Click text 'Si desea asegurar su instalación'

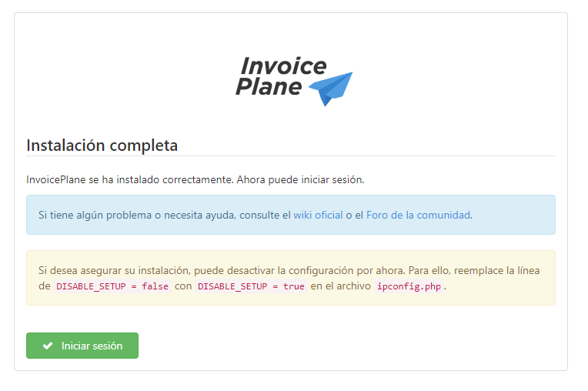pyautogui.click(x=115, y=271)
